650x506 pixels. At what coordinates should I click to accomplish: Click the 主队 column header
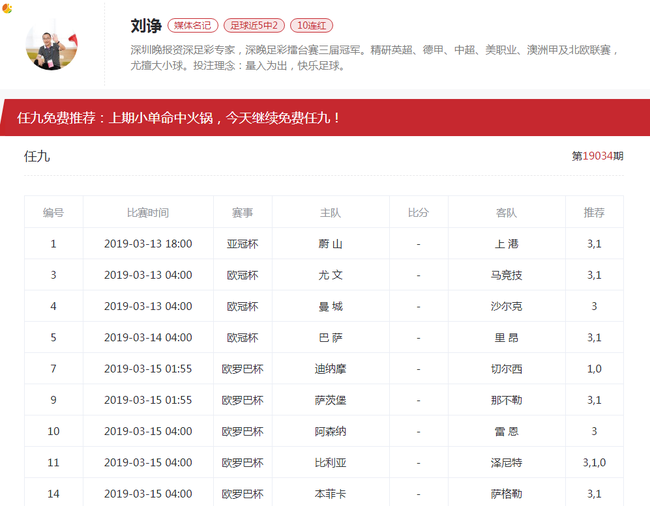click(330, 213)
